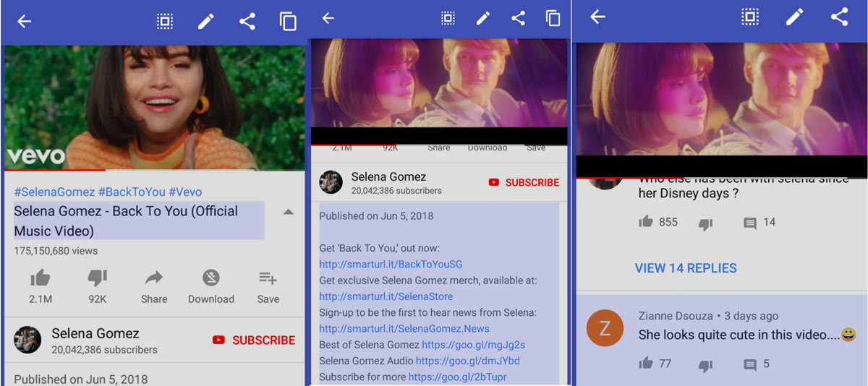Open #BackToYou hashtag

[132, 192]
